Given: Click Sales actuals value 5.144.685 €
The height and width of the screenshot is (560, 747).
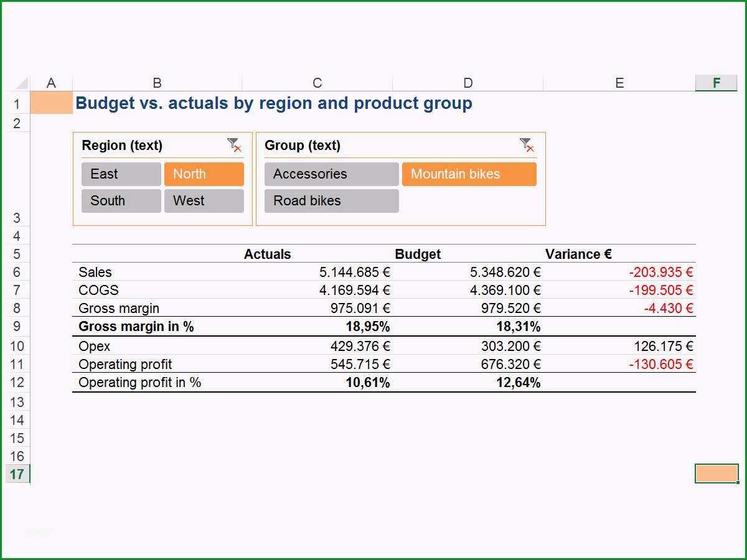Looking at the screenshot, I should pos(355,272).
